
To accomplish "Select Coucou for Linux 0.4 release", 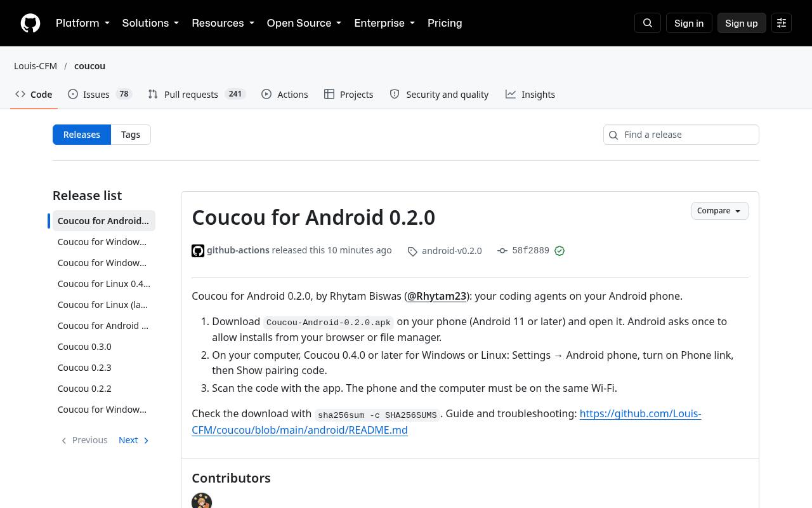I will tap(104, 284).
